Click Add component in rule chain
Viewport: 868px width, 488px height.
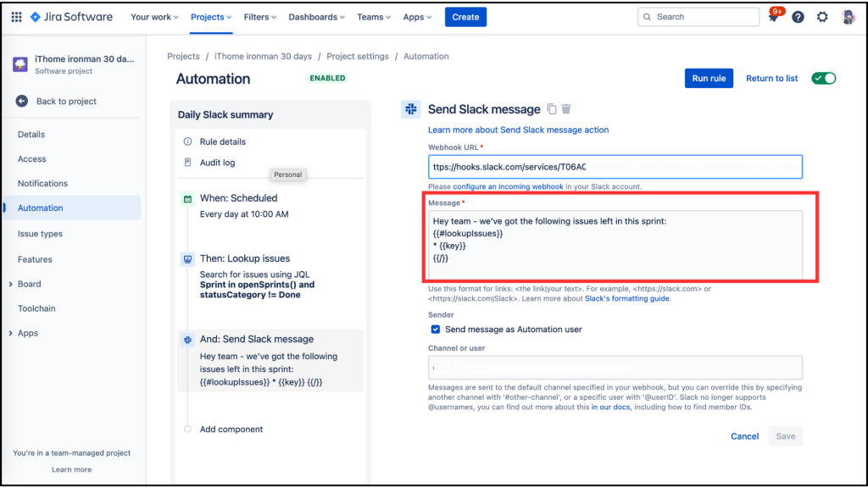click(231, 430)
